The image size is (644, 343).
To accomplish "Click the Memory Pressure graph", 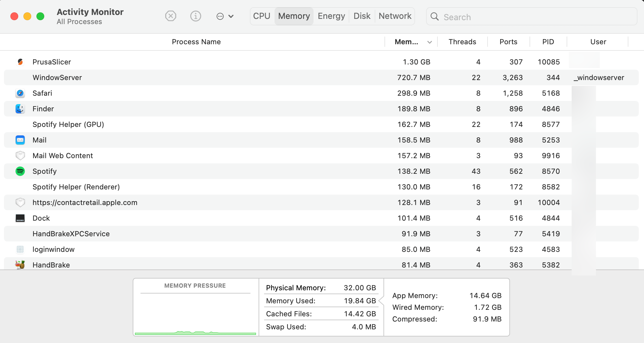I will 195,314.
